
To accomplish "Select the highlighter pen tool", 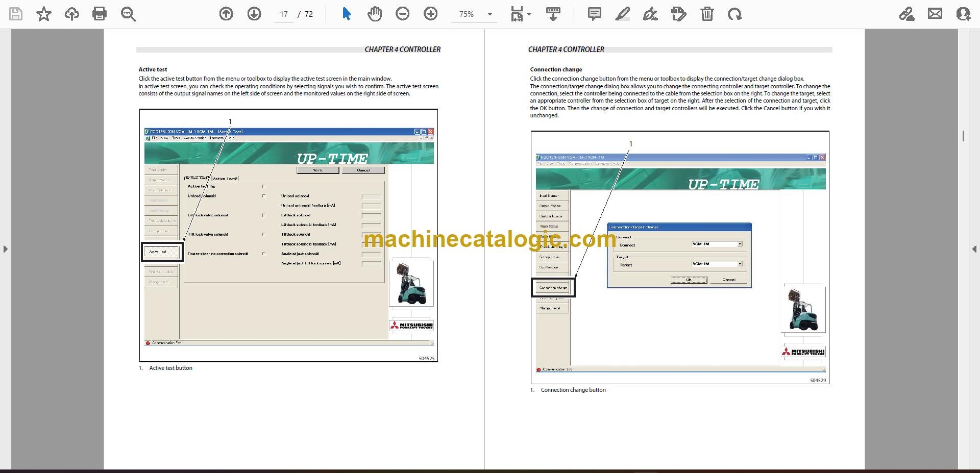I will point(623,14).
